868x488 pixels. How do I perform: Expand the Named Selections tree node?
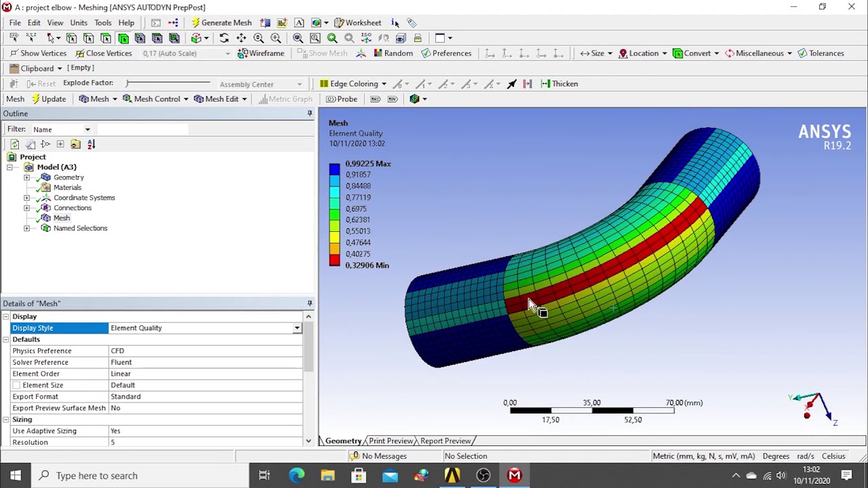[x=26, y=228]
